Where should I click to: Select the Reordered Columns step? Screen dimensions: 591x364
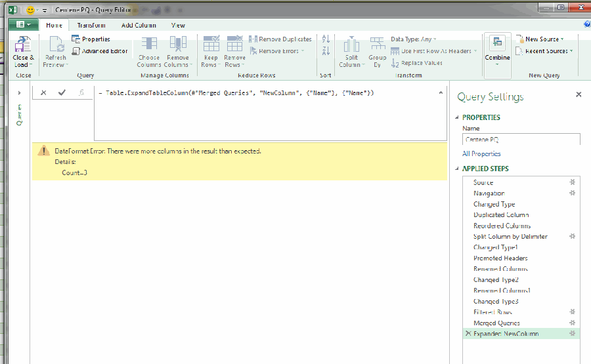click(x=502, y=226)
